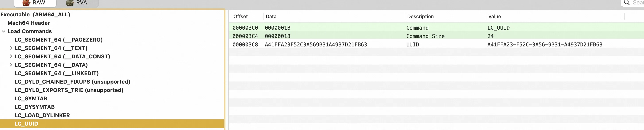Select the LC_SYMTAB load command
This screenshot has width=644, height=130.
31,99
